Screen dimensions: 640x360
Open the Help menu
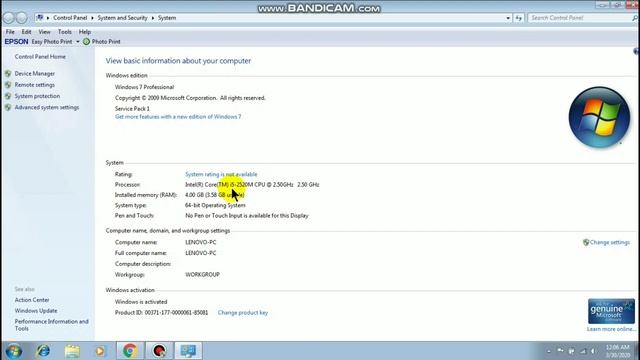tap(84, 32)
